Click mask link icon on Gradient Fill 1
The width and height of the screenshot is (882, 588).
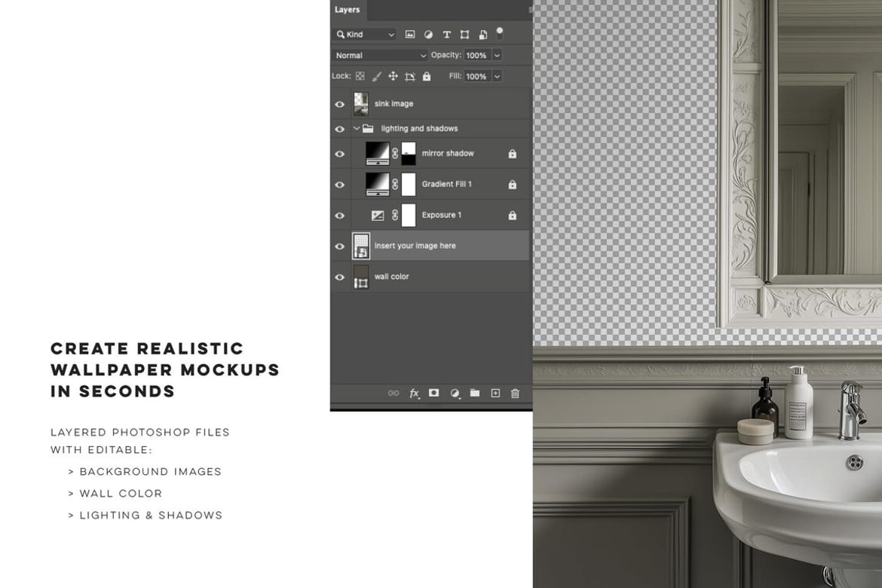[395, 184]
